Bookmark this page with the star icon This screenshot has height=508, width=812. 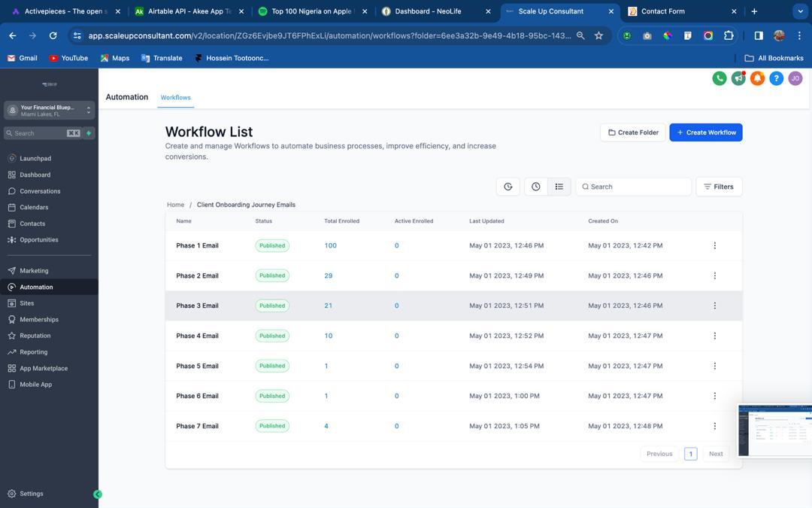point(598,35)
